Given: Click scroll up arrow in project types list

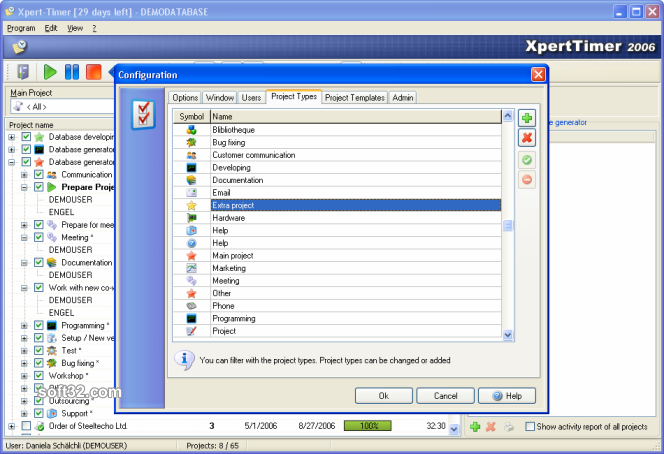Looking at the screenshot, I should (x=508, y=116).
